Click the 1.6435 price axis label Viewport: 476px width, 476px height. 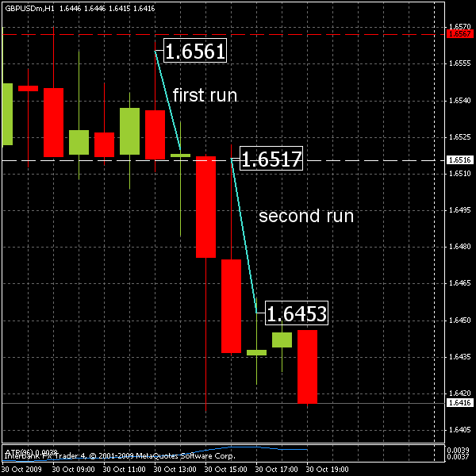[459, 357]
